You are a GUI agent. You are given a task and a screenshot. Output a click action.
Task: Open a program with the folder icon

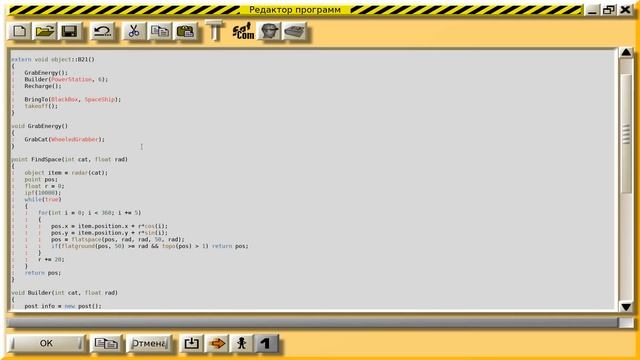point(45,31)
